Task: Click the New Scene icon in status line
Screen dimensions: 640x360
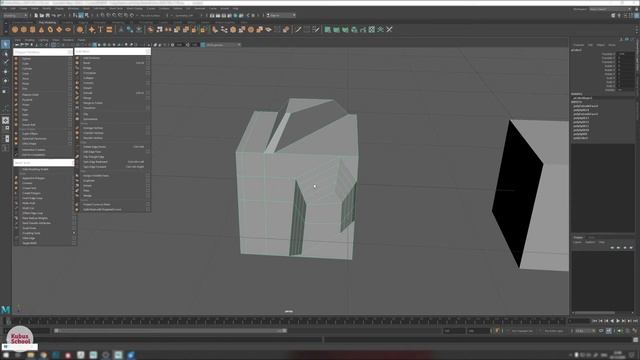Action: click(36, 16)
